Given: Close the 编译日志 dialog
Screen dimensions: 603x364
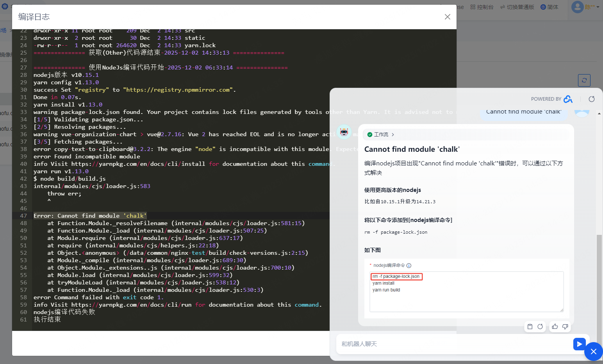Looking at the screenshot, I should 448,17.
